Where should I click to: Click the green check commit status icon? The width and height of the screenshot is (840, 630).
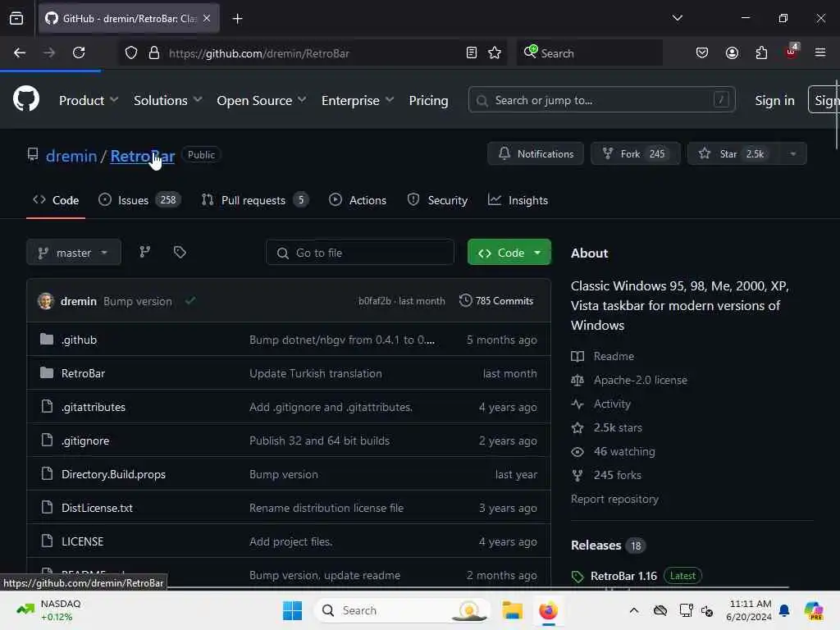pos(189,300)
